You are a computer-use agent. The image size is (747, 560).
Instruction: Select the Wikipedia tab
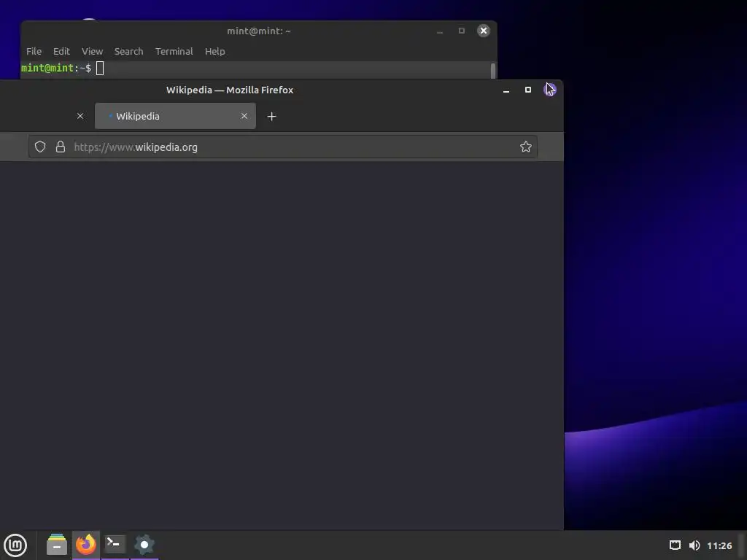[x=175, y=116]
